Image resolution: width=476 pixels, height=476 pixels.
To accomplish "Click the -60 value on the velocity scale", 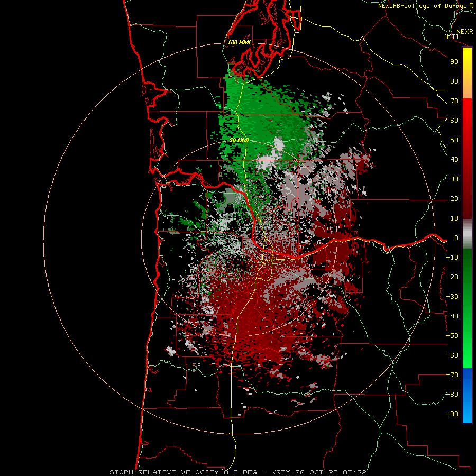I will (452, 355).
